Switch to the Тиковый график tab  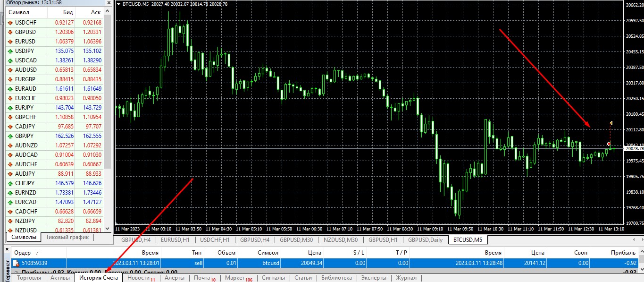click(68, 237)
